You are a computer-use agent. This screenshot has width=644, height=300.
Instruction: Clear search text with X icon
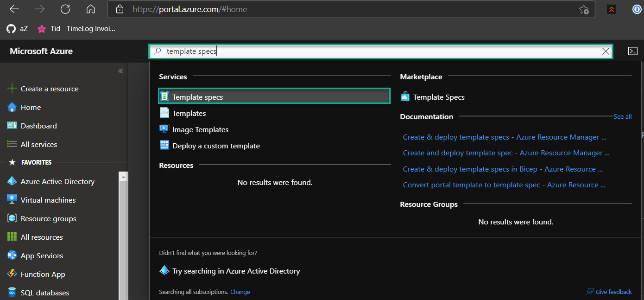tap(606, 51)
